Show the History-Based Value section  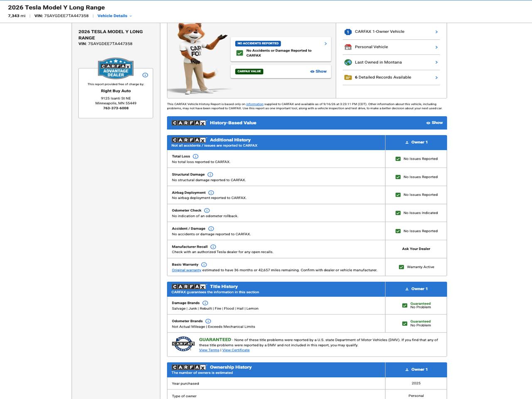[x=434, y=123]
